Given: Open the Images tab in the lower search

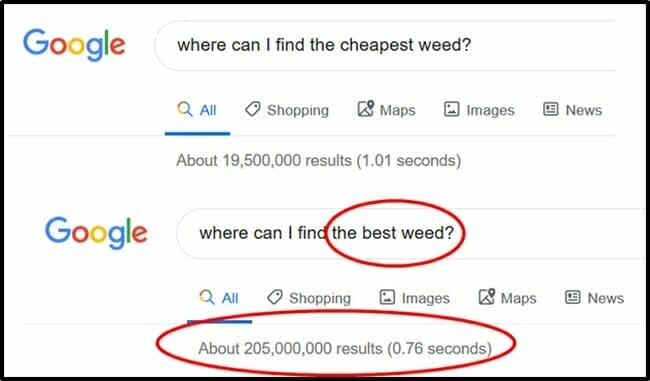Looking at the screenshot, I should tap(415, 298).
